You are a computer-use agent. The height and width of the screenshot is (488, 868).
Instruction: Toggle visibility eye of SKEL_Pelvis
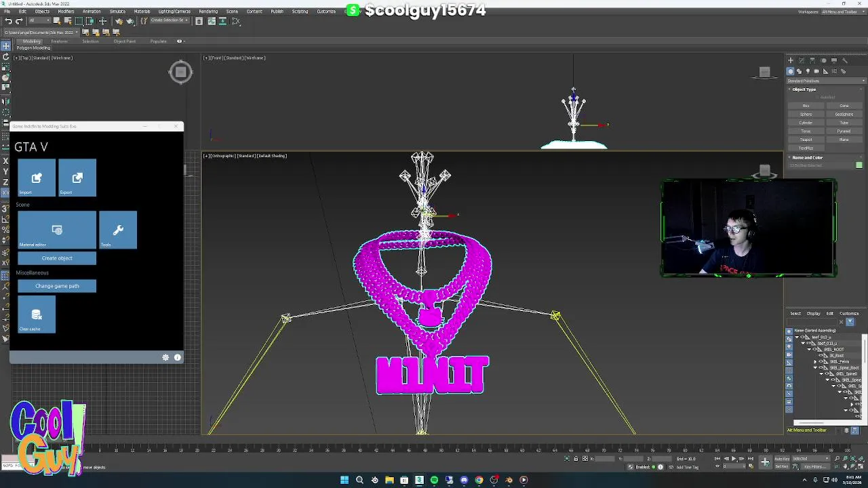click(821, 361)
